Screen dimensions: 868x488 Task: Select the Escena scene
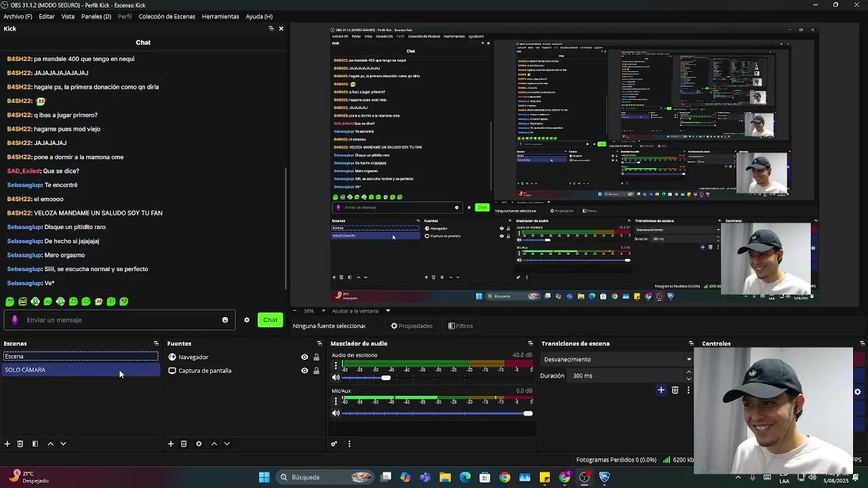81,357
